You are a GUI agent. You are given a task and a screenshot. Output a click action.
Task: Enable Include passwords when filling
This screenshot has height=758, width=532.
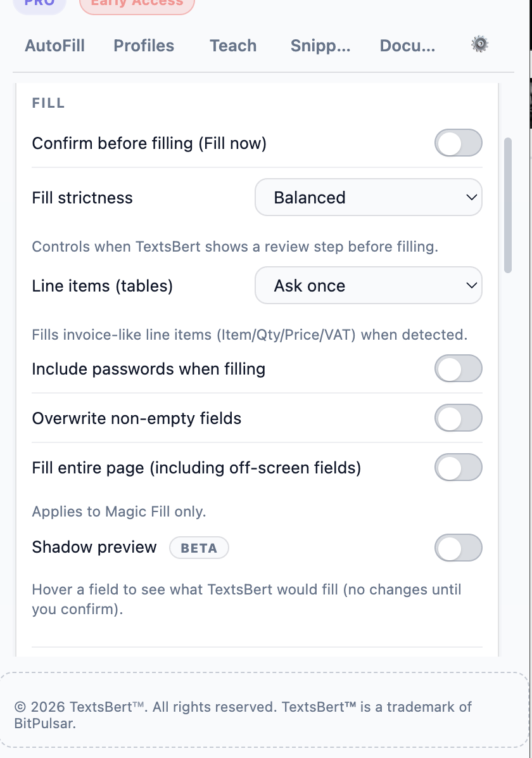coord(458,368)
